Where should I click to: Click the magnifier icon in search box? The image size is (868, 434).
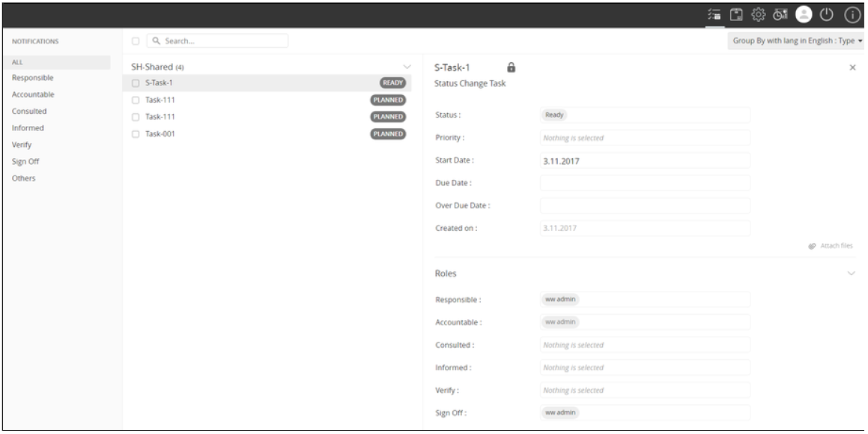(156, 41)
